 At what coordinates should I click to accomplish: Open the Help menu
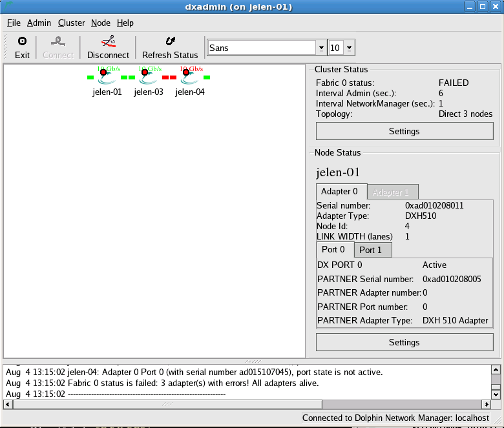(x=125, y=23)
